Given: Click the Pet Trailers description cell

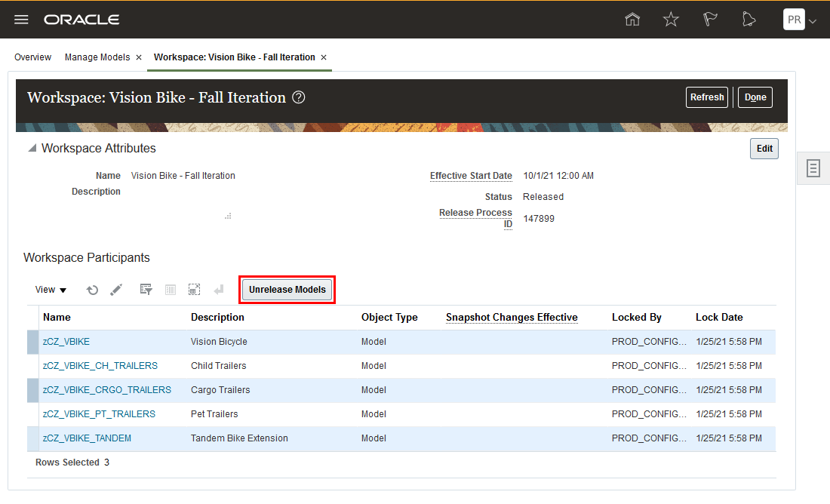Looking at the screenshot, I should coord(214,414).
